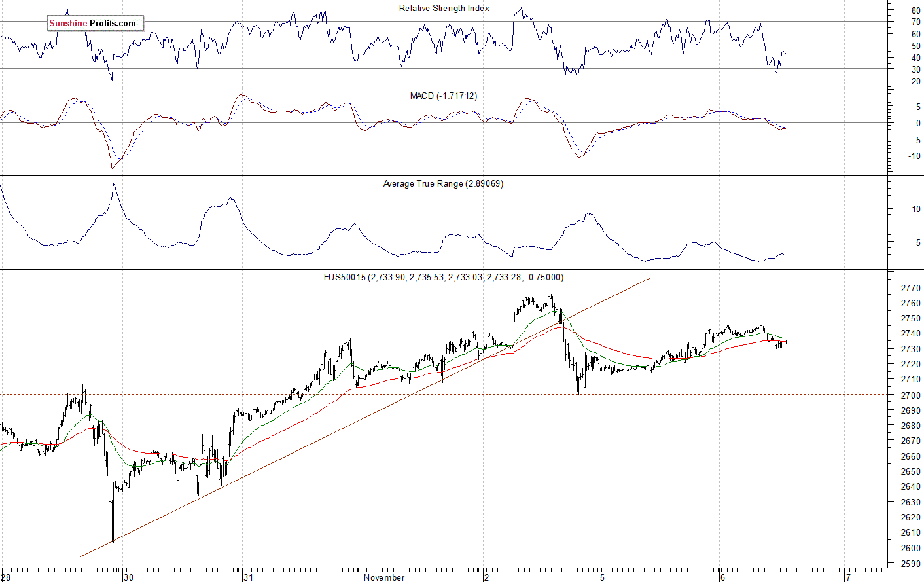This screenshot has width=924, height=582.
Task: Select the Relative Strength Index title
Action: (x=444, y=9)
